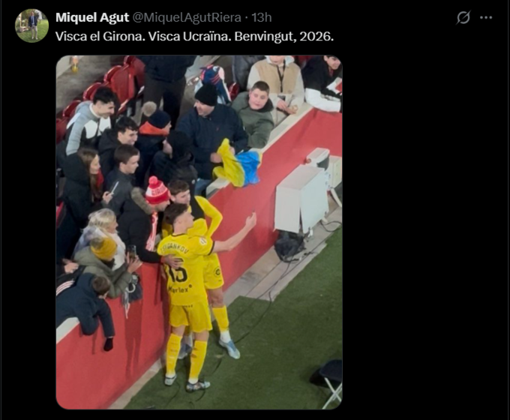The width and height of the screenshot is (510, 420).
Task: Click the player's raised hand in photo
Action: 251,220
